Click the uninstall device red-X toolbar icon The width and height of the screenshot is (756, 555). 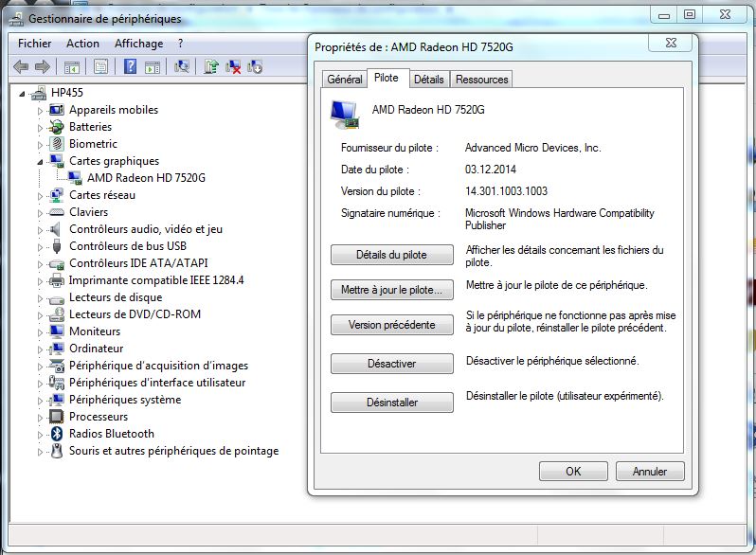(x=233, y=66)
